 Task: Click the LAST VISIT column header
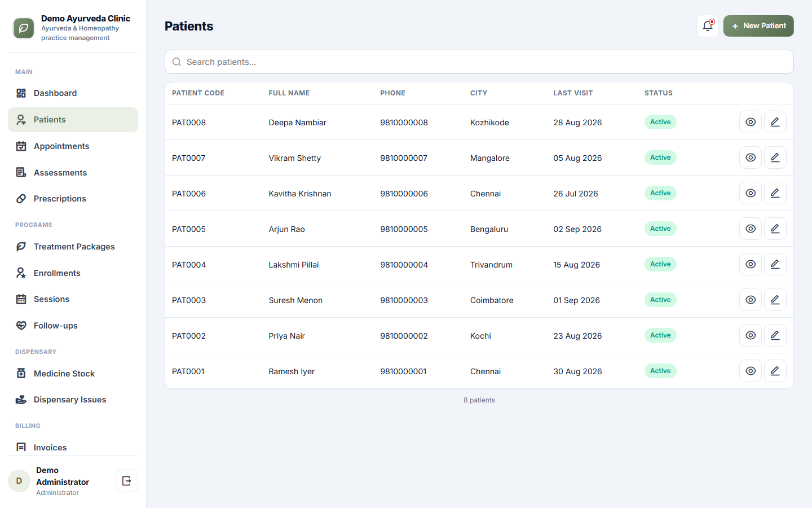(573, 93)
